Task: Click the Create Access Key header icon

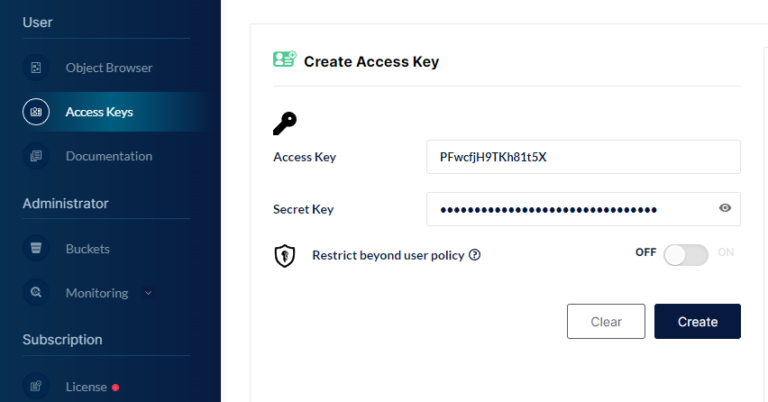Action: (284, 60)
